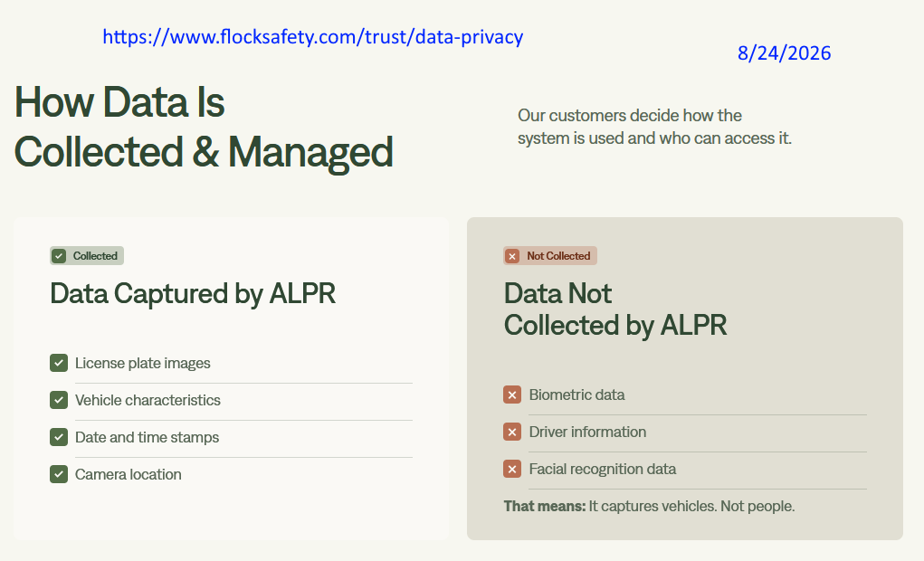
Task: Click the green check icon in Collected badge
Action: coord(59,256)
